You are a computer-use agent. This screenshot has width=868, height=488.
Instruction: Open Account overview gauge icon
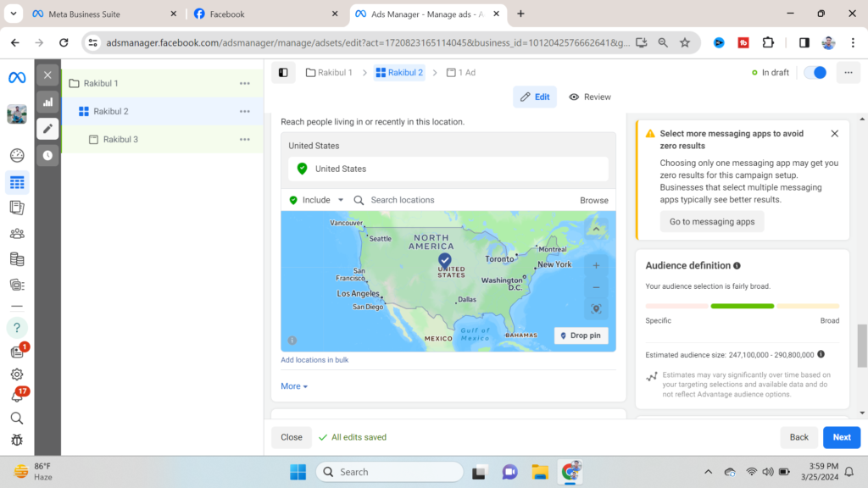17,156
